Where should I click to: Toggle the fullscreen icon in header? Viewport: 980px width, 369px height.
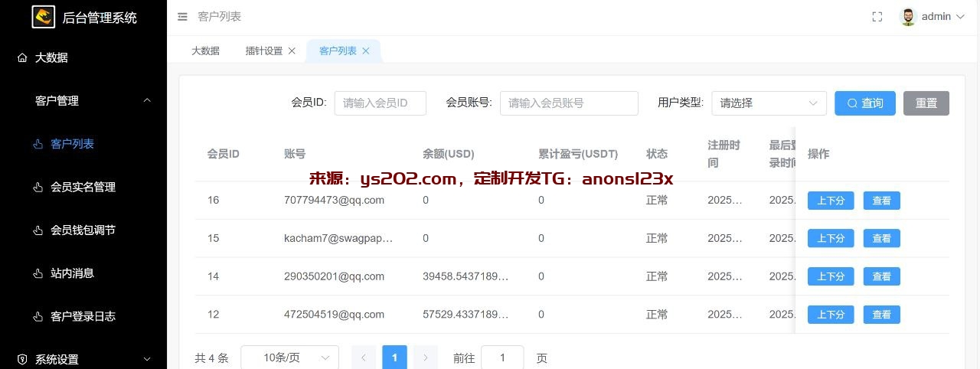click(877, 17)
